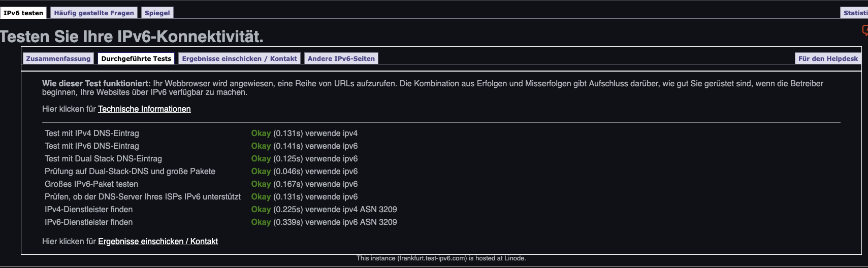
Task: Select the Durchgeführte Tests tab
Action: [x=136, y=58]
